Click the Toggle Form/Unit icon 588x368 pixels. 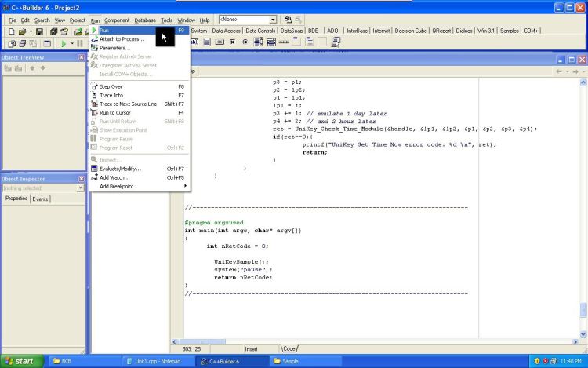[x=33, y=44]
